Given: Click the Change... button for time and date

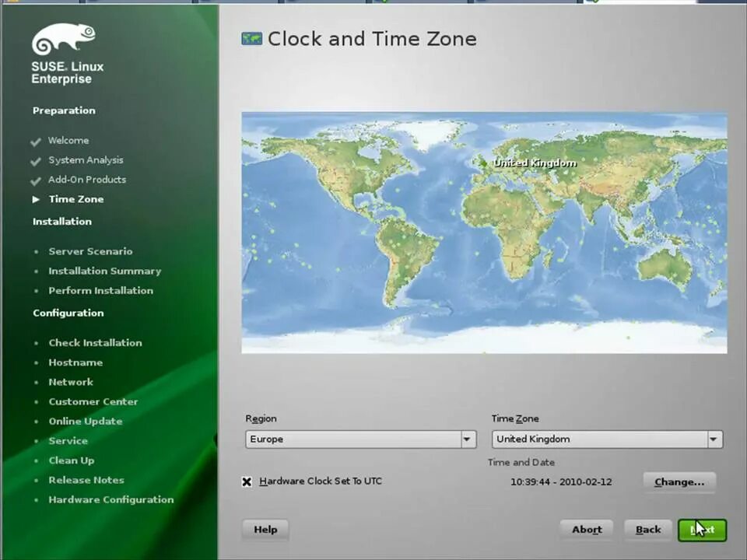Looking at the screenshot, I should pyautogui.click(x=679, y=482).
